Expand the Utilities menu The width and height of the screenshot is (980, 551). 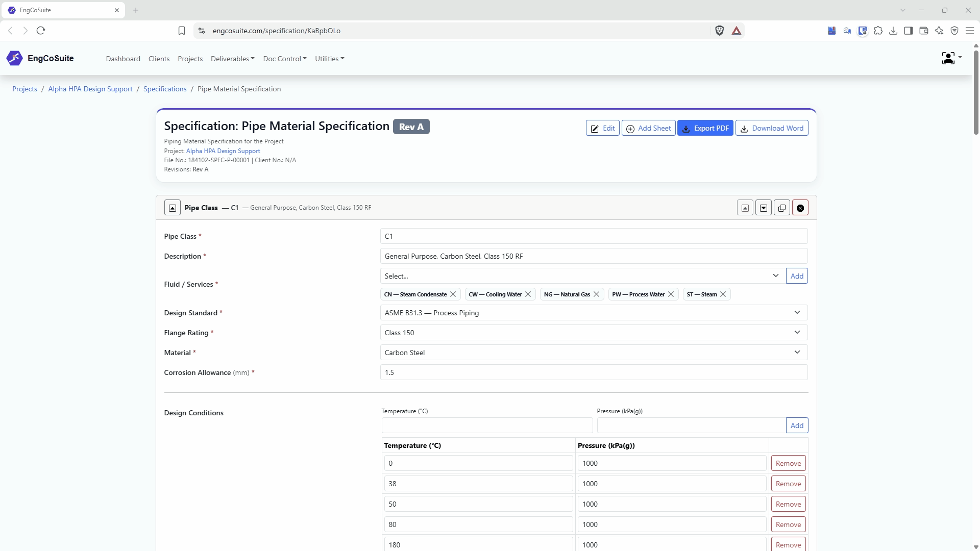[x=329, y=59]
